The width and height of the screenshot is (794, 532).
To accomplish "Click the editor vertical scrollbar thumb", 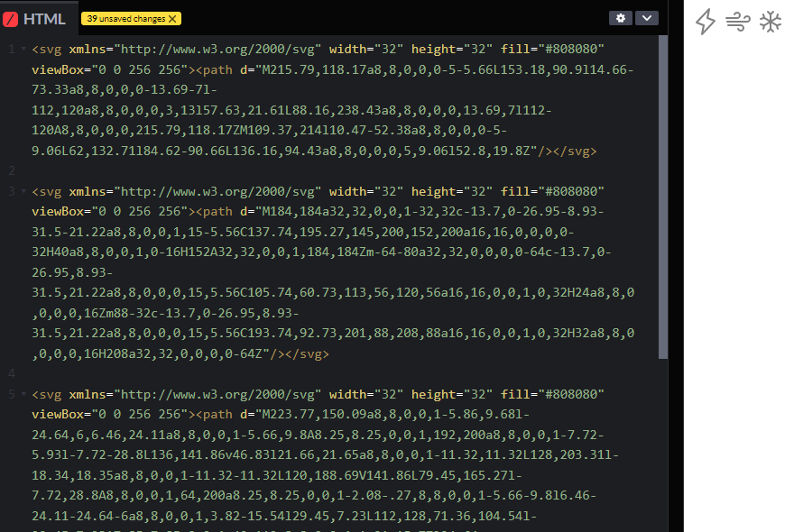I will click(663, 197).
